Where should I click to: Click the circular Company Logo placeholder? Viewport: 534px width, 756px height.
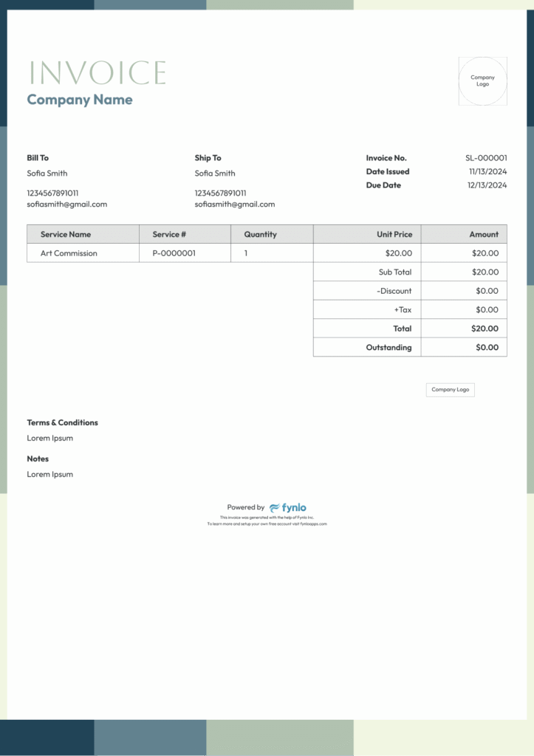click(x=482, y=81)
